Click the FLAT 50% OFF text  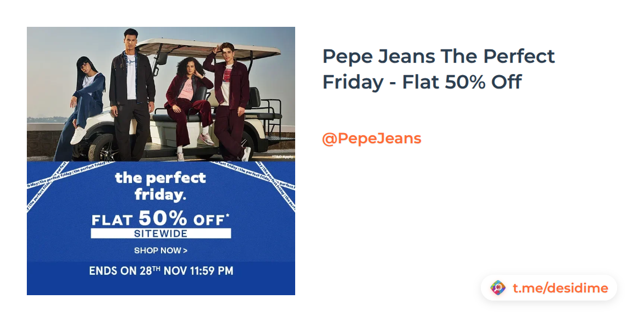pos(160,219)
